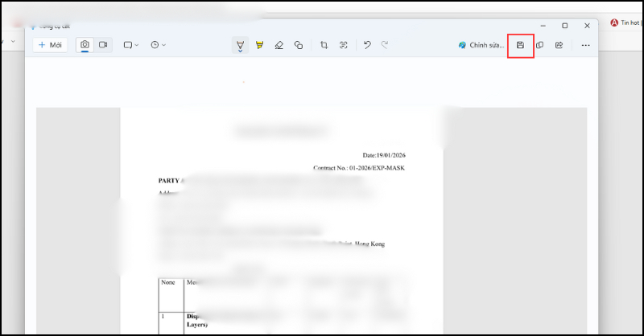
Task: Open the shapes tool
Action: click(x=298, y=45)
